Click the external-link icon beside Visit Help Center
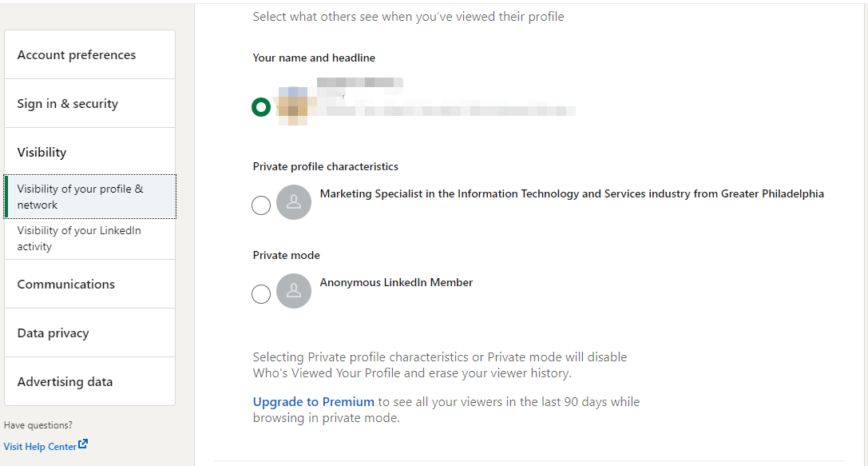This screenshot has width=868, height=466. 83,444
